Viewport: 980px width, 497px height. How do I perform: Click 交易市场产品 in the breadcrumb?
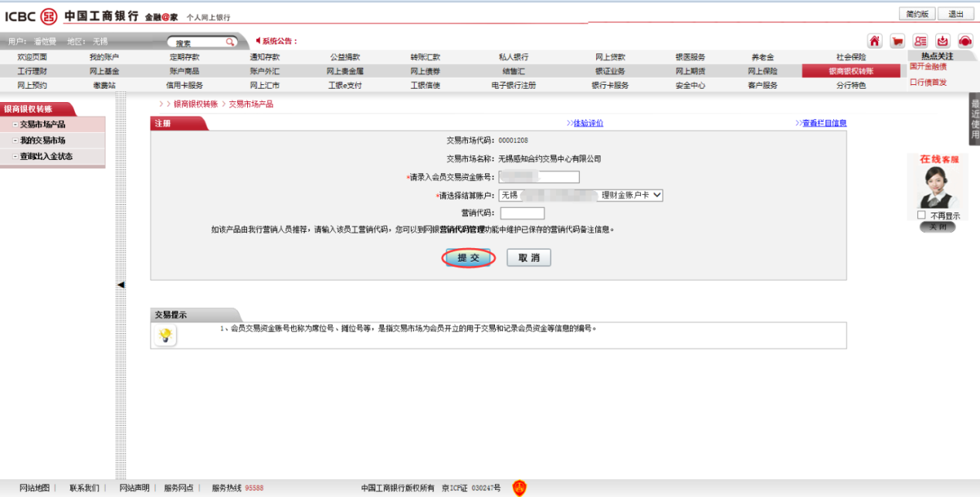pyautogui.click(x=251, y=104)
